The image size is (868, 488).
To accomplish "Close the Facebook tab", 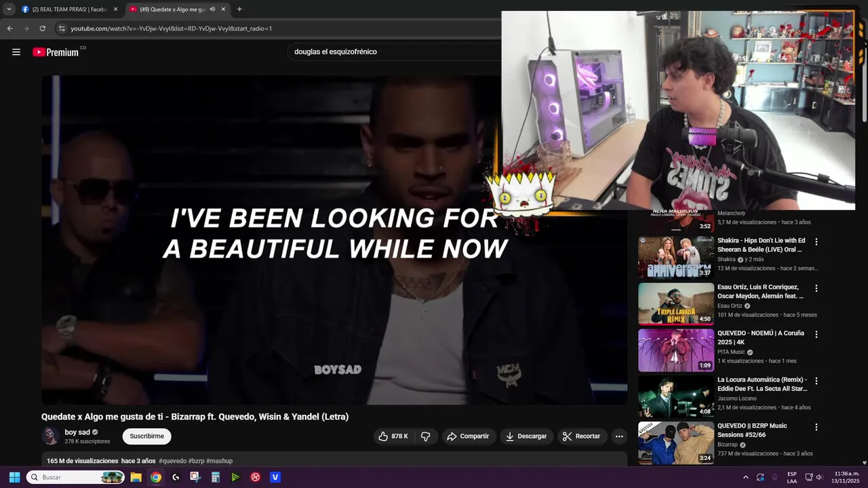I will pyautogui.click(x=115, y=9).
